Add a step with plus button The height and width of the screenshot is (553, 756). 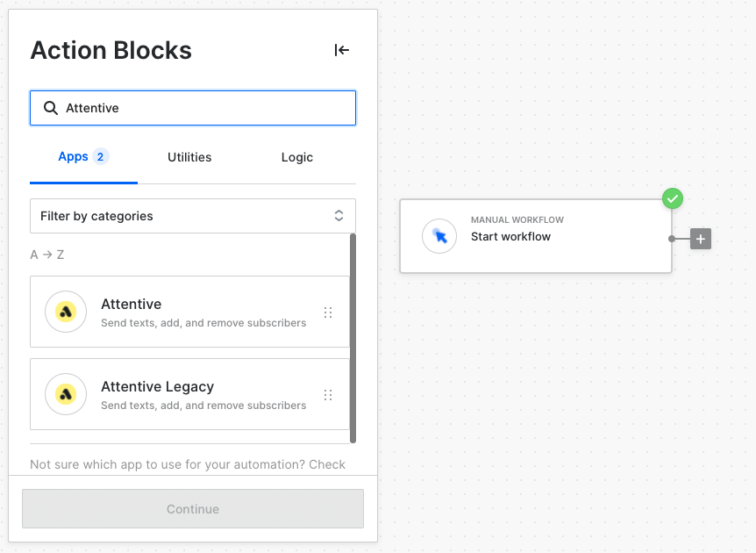pos(701,239)
